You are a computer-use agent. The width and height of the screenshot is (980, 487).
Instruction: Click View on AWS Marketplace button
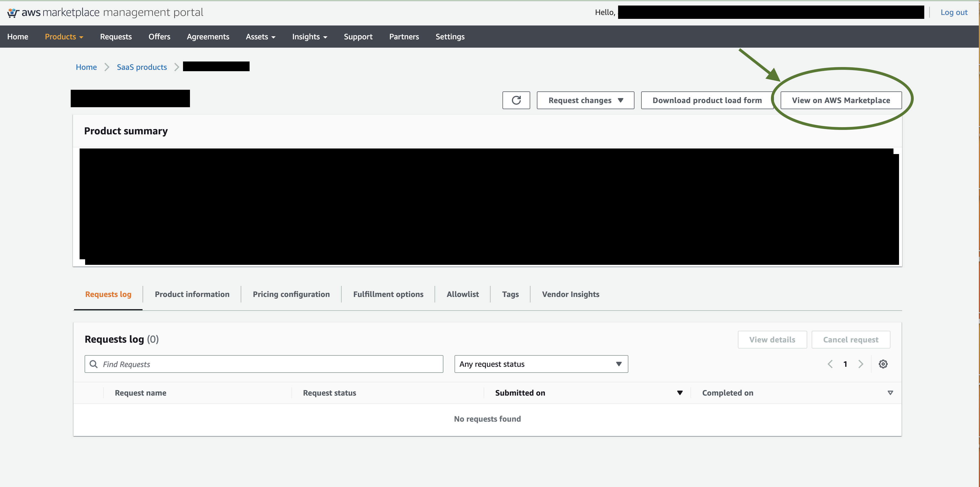pyautogui.click(x=841, y=100)
